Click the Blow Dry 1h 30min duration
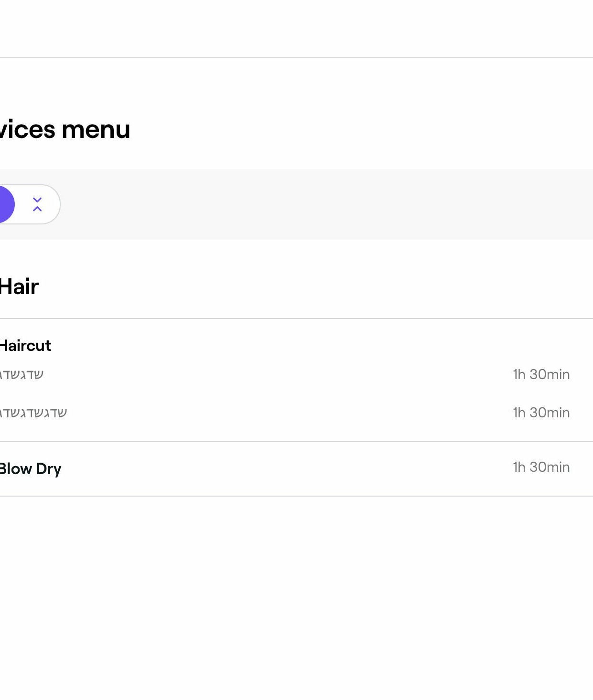The width and height of the screenshot is (593, 700). coord(541,467)
